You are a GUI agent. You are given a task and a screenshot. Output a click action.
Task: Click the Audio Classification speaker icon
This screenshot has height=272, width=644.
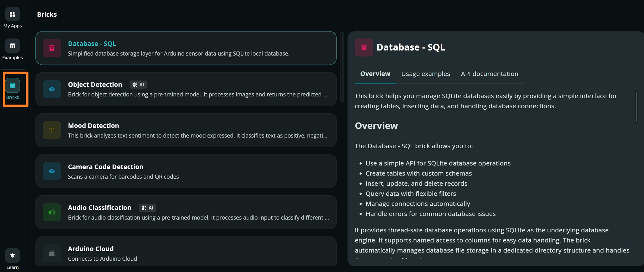(x=52, y=212)
